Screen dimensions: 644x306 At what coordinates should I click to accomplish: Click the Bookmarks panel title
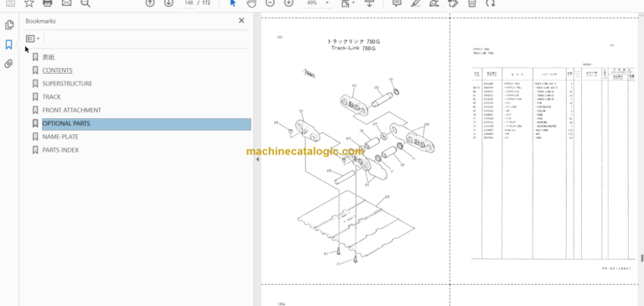40,21
